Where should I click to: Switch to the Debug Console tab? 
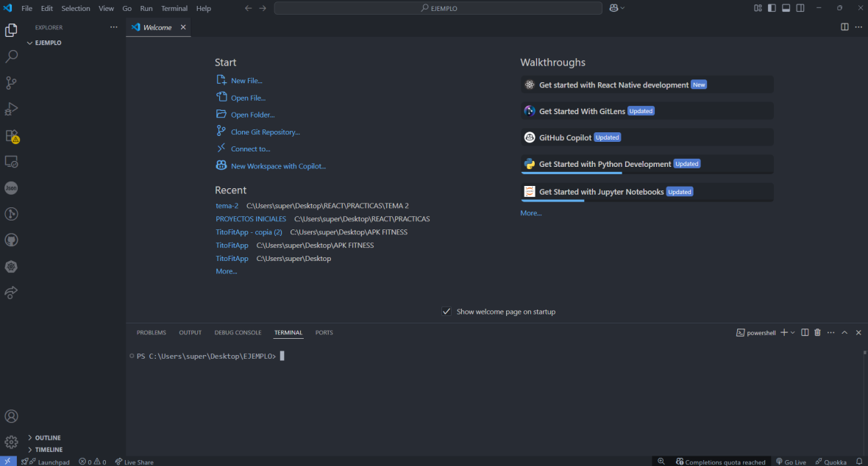pos(238,333)
